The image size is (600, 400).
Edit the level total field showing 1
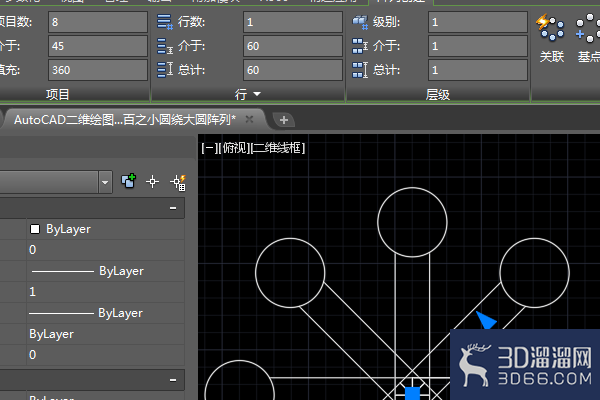coord(478,70)
